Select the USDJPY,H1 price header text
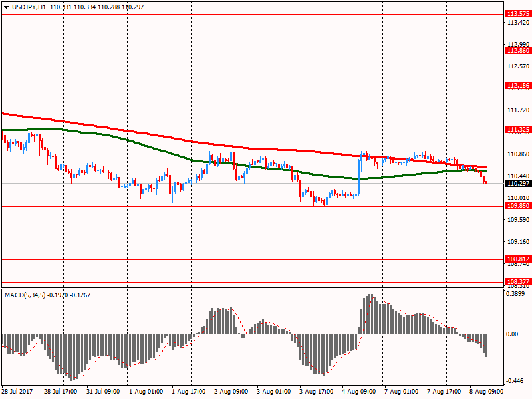Screen dimensions: 532x399 point(78,7)
